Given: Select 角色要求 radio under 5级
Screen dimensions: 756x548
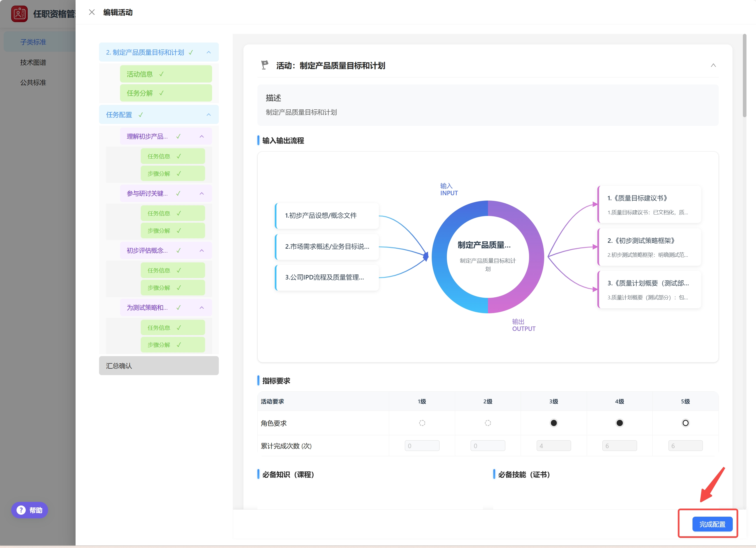Looking at the screenshot, I should [685, 423].
